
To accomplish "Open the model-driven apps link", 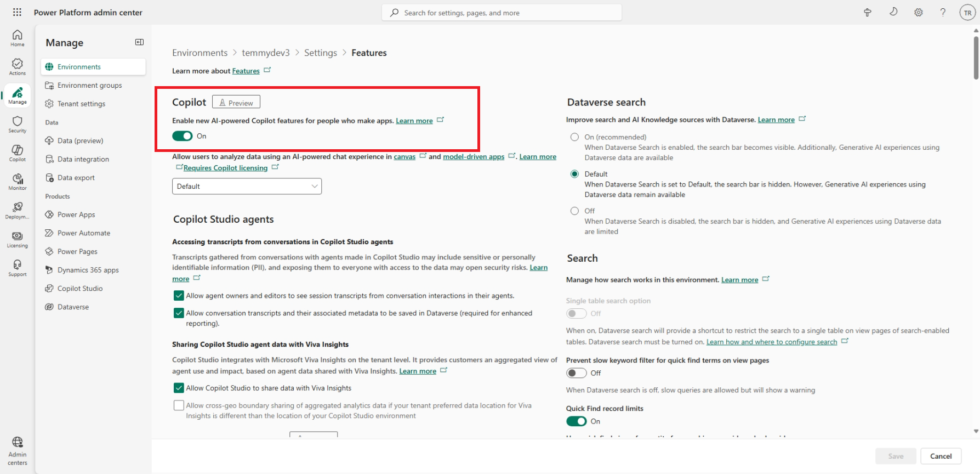I will (474, 157).
